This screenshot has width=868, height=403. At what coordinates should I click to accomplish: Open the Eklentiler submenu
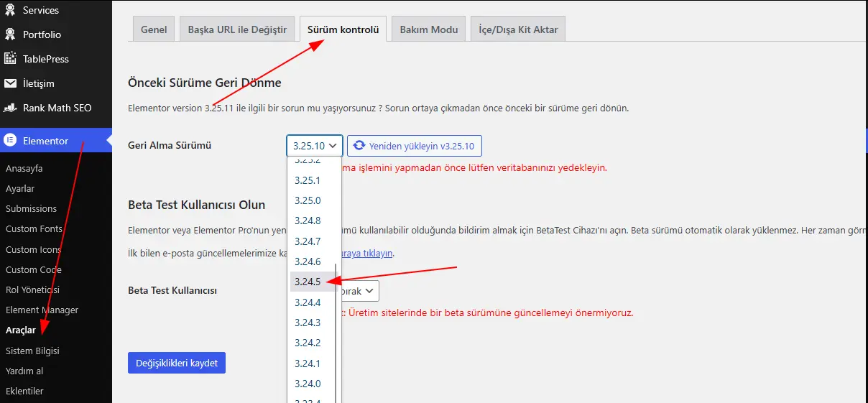(25, 392)
